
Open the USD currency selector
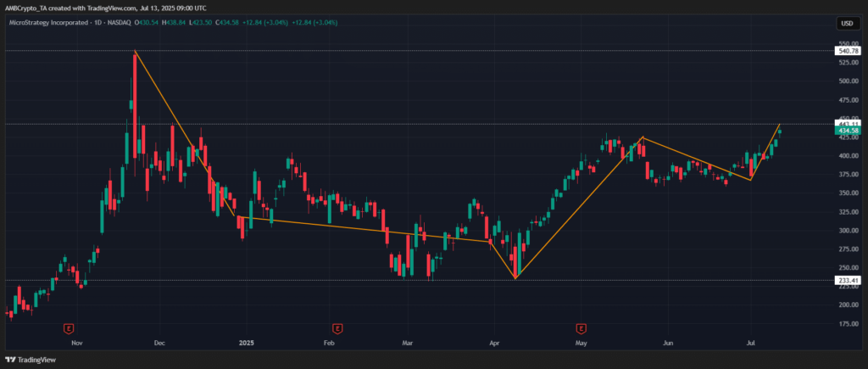[x=846, y=23]
